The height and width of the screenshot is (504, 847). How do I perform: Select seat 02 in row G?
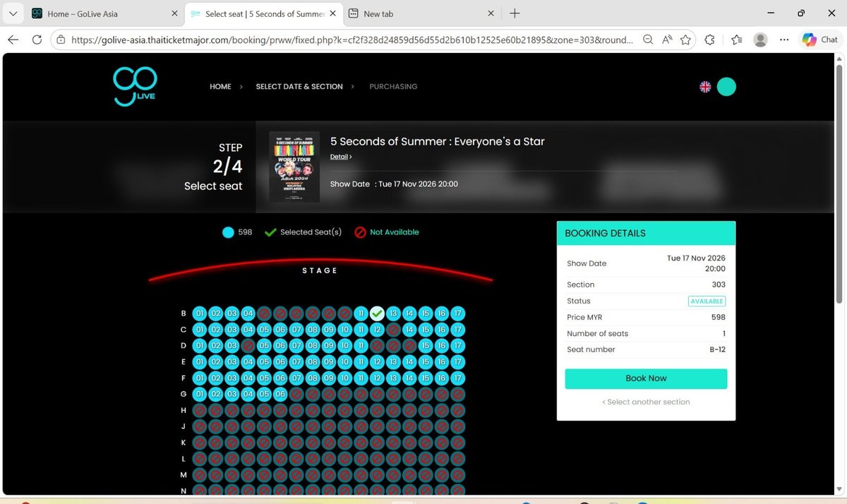(215, 394)
